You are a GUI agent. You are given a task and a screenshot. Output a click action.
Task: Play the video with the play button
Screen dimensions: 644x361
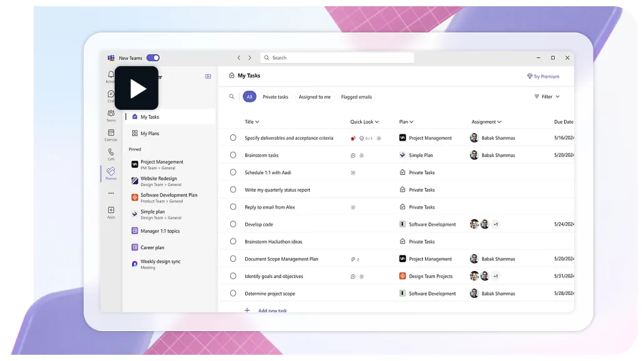coord(137,89)
